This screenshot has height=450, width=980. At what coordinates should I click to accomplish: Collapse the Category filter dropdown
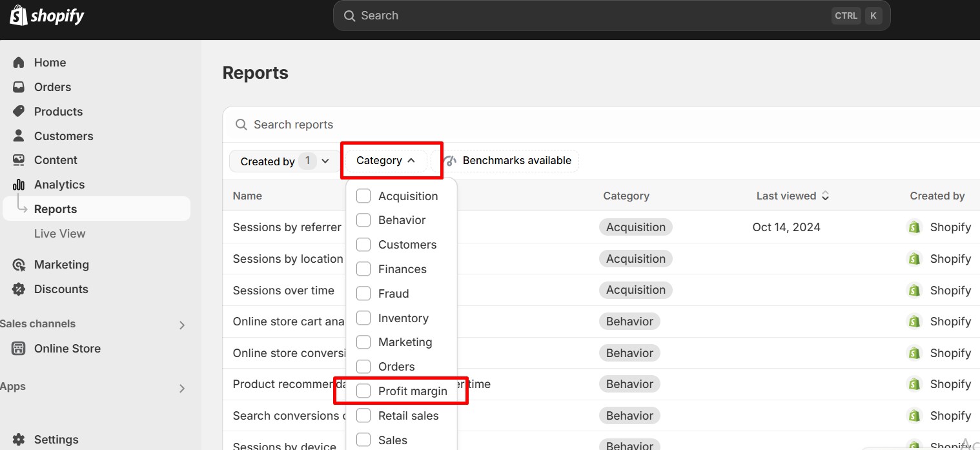click(x=385, y=161)
